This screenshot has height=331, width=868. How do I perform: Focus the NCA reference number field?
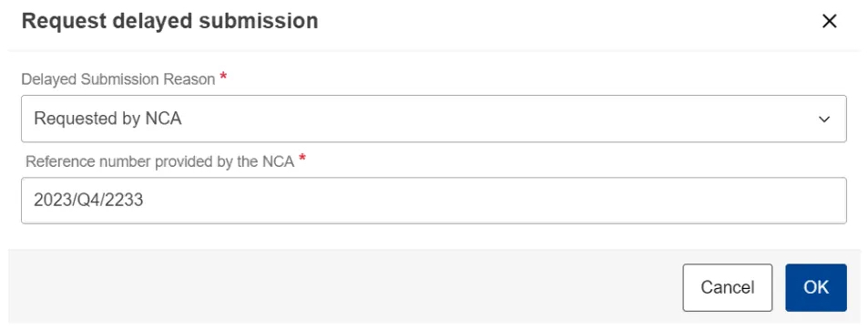point(434,201)
